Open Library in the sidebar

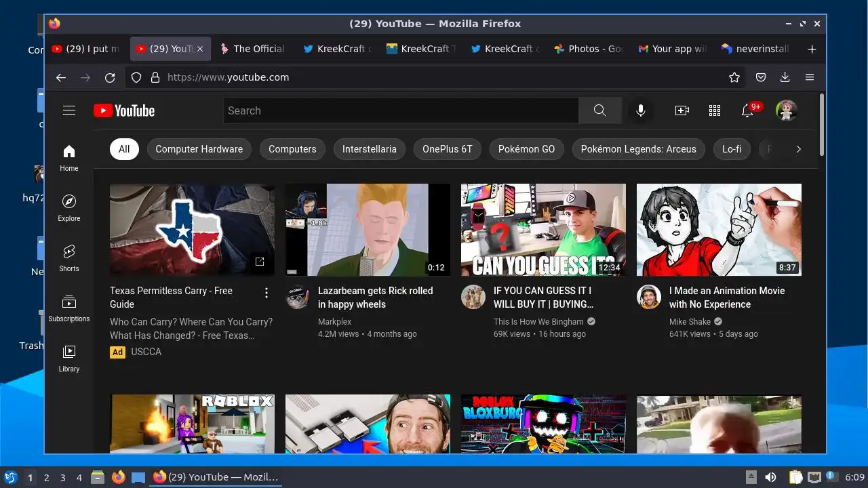69,359
